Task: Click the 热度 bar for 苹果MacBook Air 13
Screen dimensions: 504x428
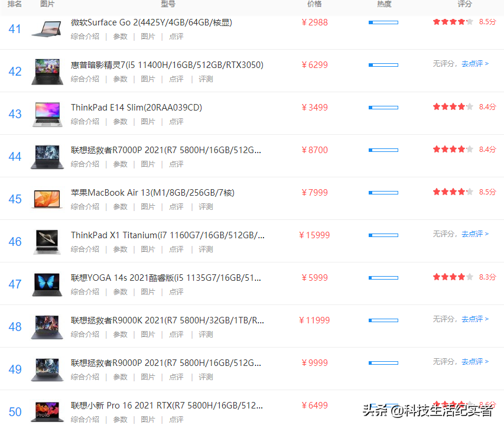Action: [x=383, y=193]
